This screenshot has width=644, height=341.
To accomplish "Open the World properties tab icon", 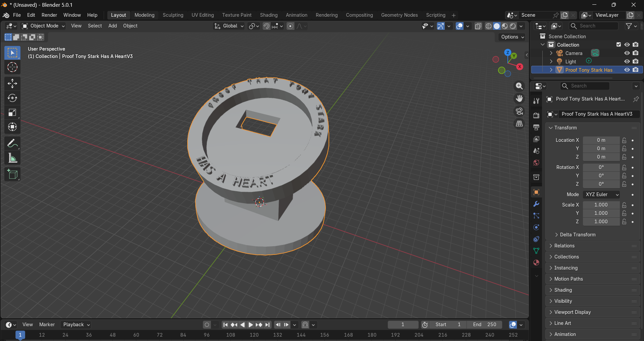I will tap(536, 163).
